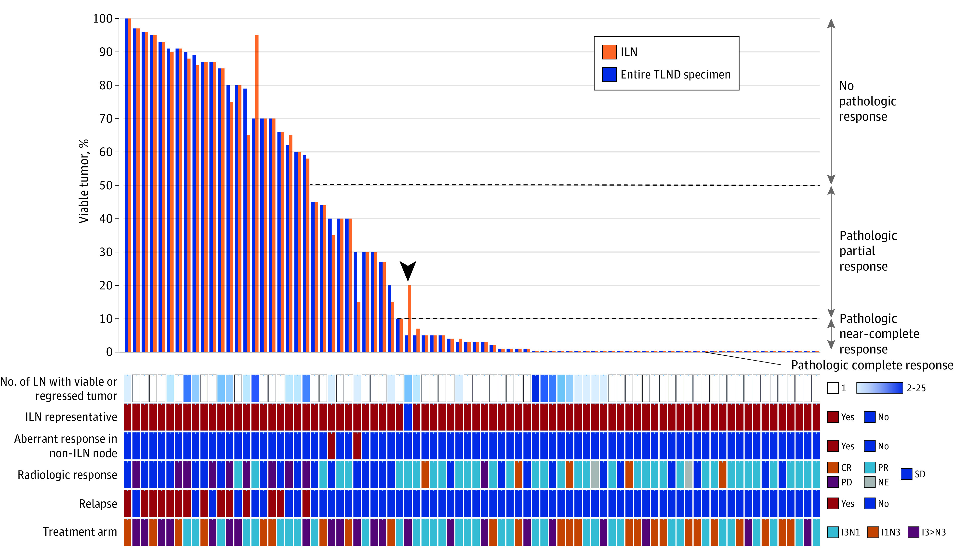This screenshot has height=560, width=955.
Task: Click the I3N1 cyan treatment arm swatch
Action: pyautogui.click(x=833, y=532)
